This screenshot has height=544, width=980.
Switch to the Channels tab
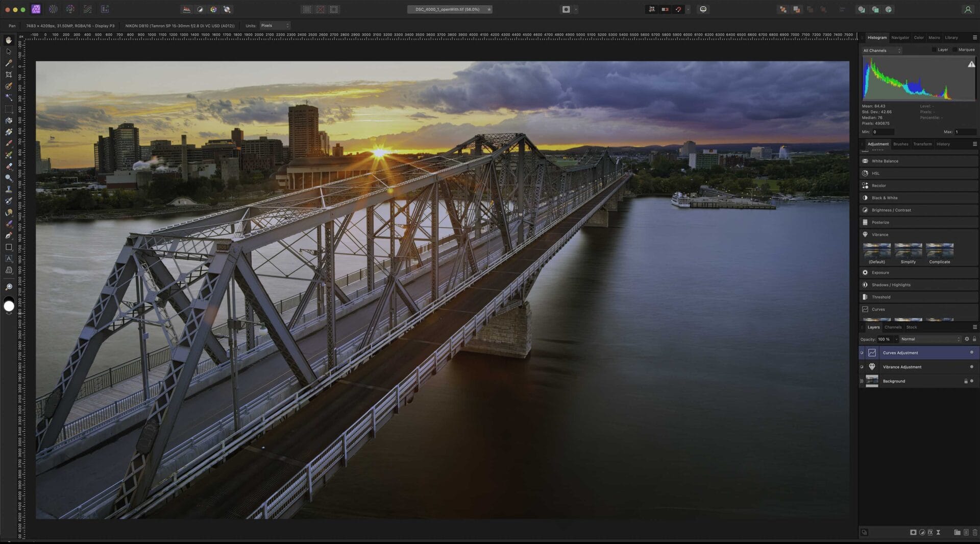893,327
